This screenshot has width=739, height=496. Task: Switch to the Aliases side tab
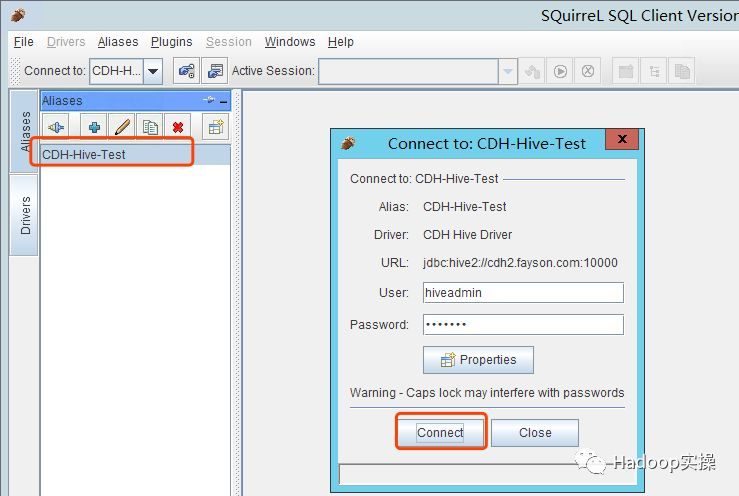click(x=25, y=131)
